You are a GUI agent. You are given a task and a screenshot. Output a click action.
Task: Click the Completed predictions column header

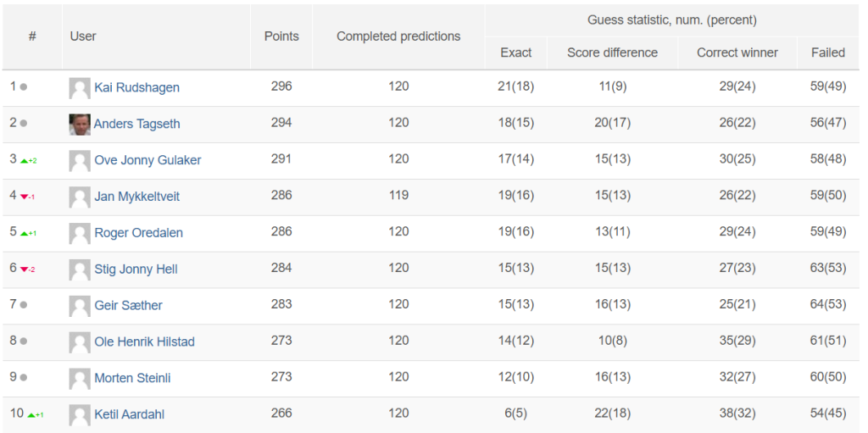point(398,36)
